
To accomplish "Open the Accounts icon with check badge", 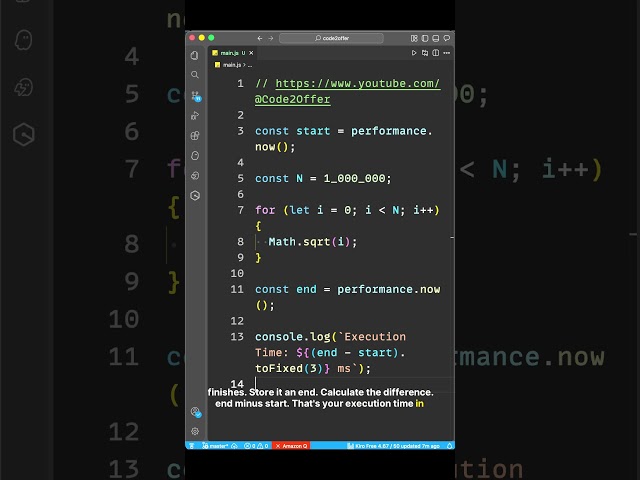I will coord(196,412).
